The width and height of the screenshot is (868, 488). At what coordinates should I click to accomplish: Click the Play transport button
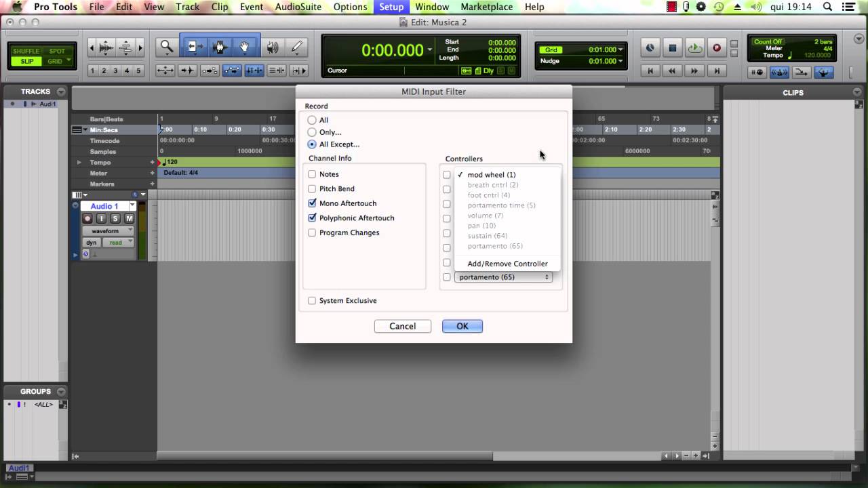[694, 47]
